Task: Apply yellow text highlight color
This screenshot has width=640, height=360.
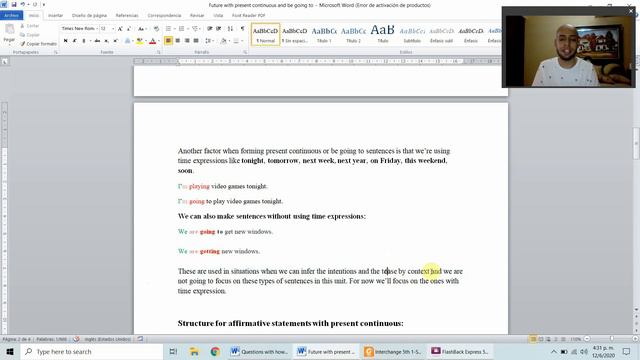Action: point(140,41)
